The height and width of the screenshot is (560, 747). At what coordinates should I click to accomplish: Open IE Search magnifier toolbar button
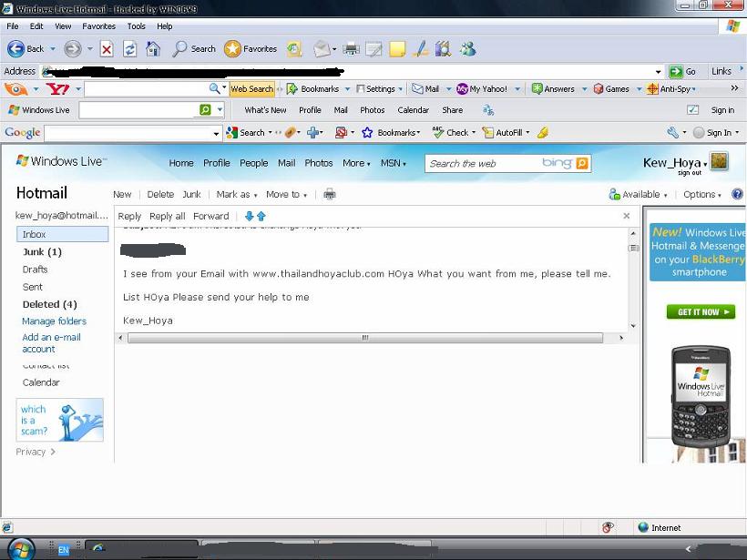point(194,48)
